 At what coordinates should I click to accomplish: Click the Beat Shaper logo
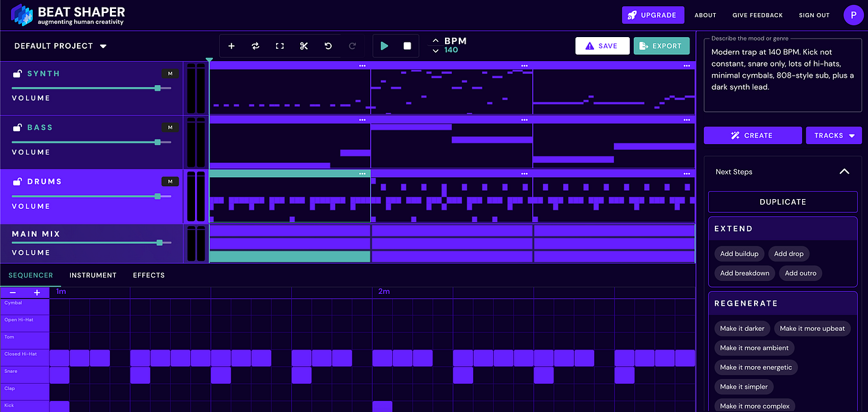pos(69,15)
